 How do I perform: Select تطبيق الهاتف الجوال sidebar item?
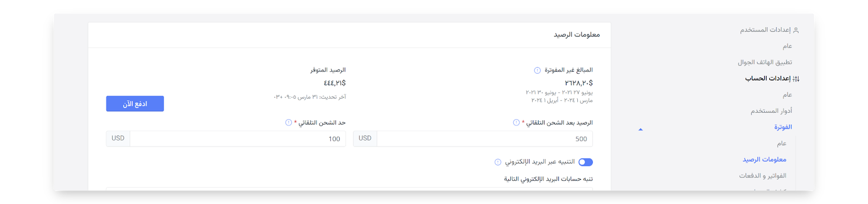coord(764,62)
